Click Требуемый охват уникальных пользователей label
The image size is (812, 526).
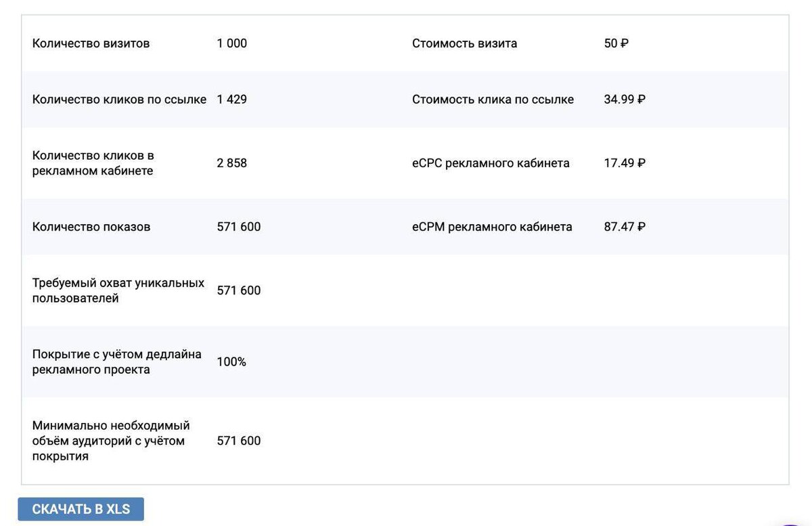(x=118, y=290)
